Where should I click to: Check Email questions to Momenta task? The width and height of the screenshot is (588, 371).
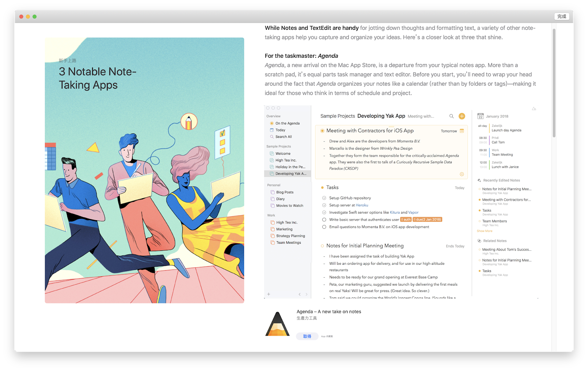[x=324, y=227]
